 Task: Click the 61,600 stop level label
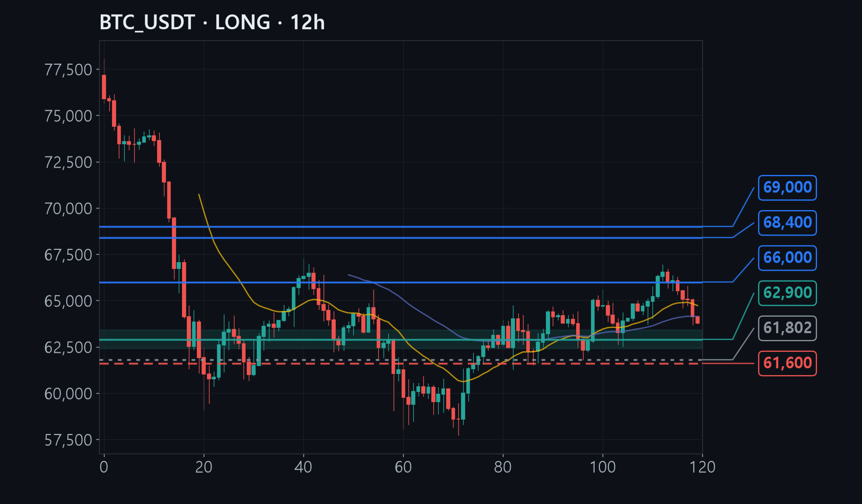(787, 363)
